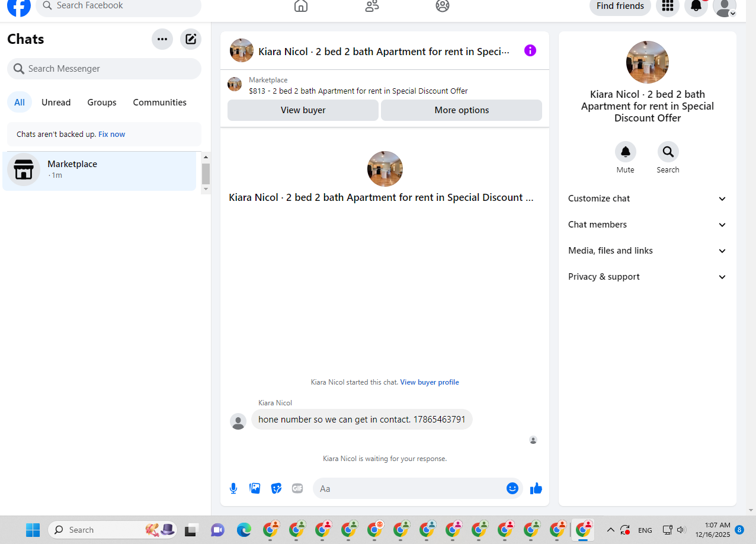This screenshot has width=756, height=544.
Task: Open Microsoft Edge from taskbar
Action: (244, 530)
